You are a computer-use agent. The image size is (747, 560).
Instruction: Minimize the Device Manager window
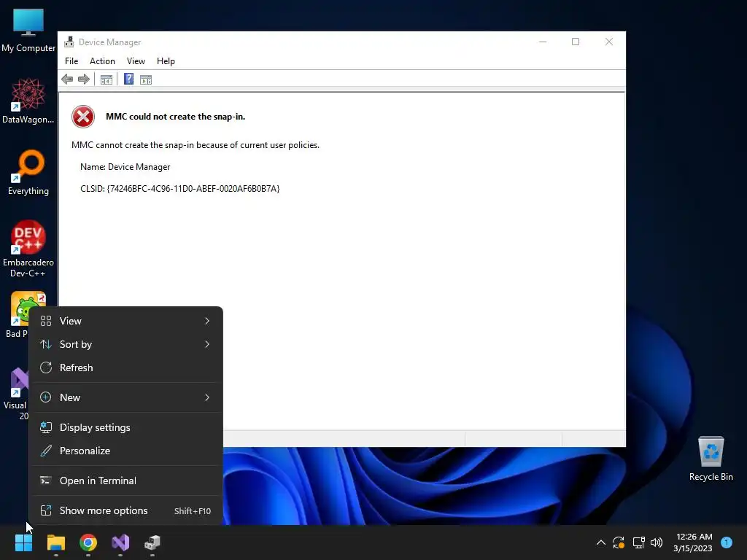[543, 42]
